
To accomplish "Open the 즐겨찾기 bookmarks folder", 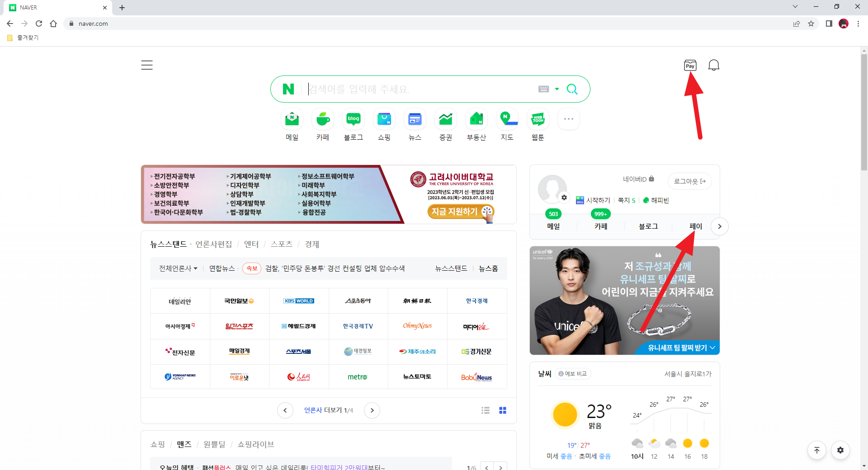I will [23, 38].
